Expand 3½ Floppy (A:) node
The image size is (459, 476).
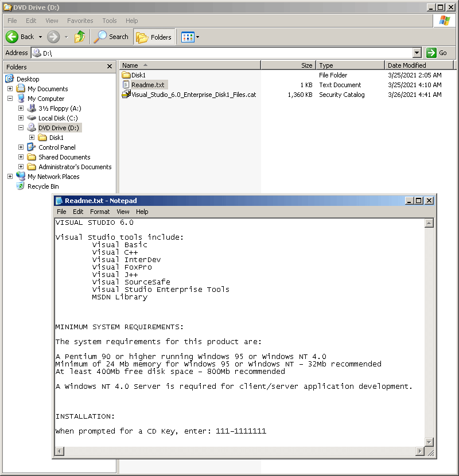(21, 108)
